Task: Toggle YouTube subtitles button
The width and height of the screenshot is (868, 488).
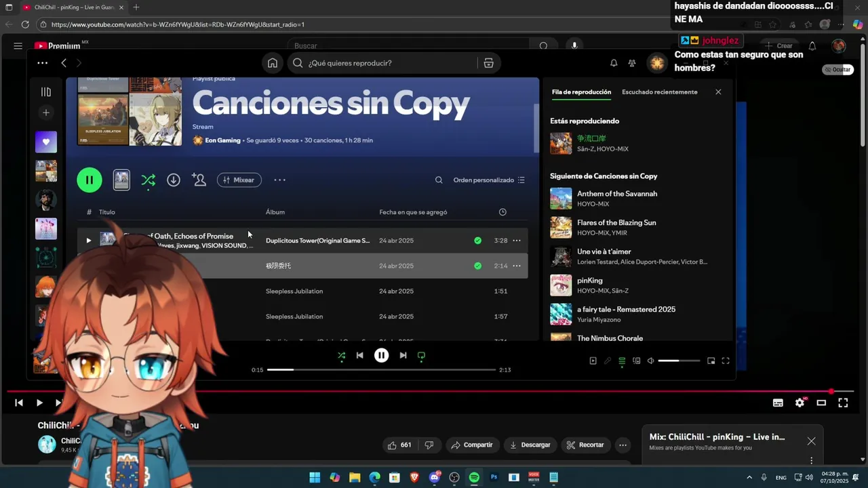Action: coord(778,403)
